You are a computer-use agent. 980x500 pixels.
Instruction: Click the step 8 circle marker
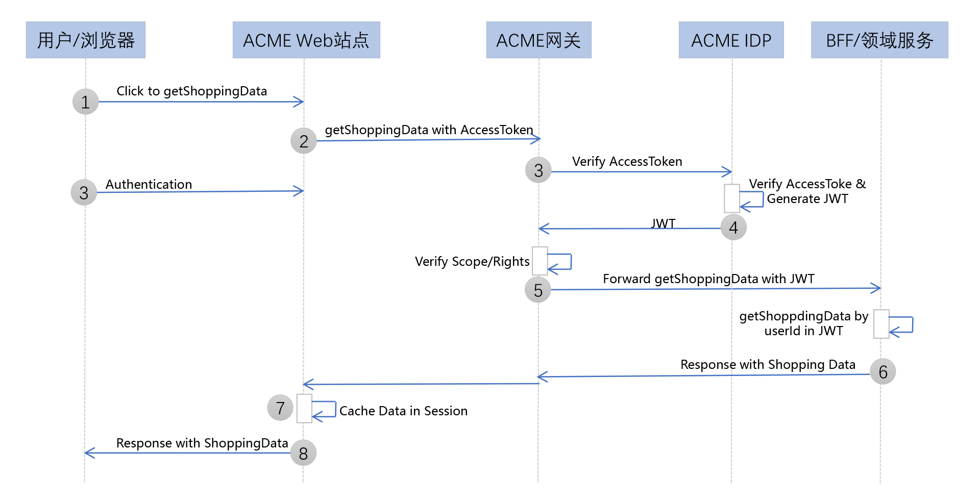point(303,453)
